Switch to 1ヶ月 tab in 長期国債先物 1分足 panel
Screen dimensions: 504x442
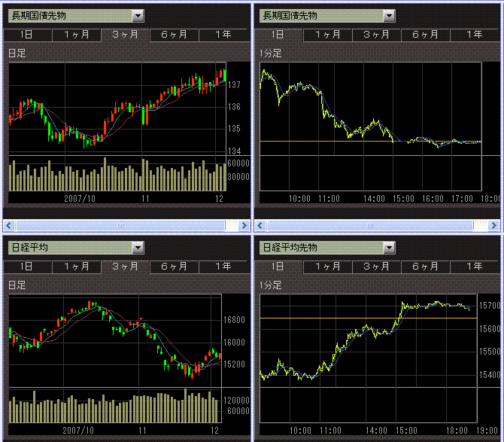click(327, 35)
